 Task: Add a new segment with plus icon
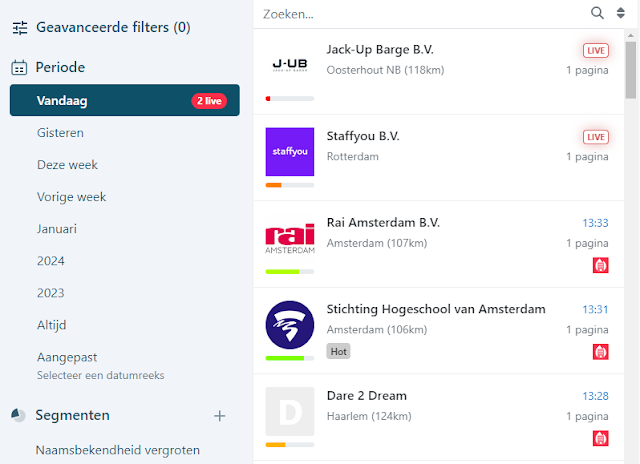(220, 415)
